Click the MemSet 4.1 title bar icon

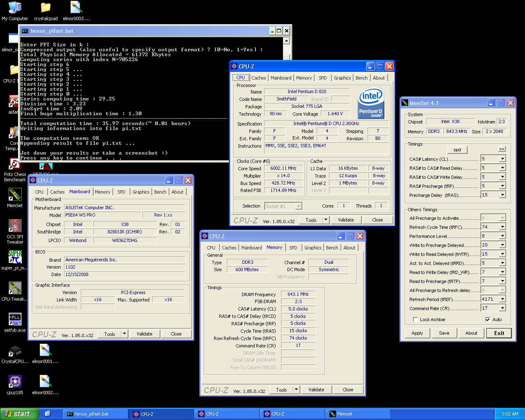click(405, 103)
